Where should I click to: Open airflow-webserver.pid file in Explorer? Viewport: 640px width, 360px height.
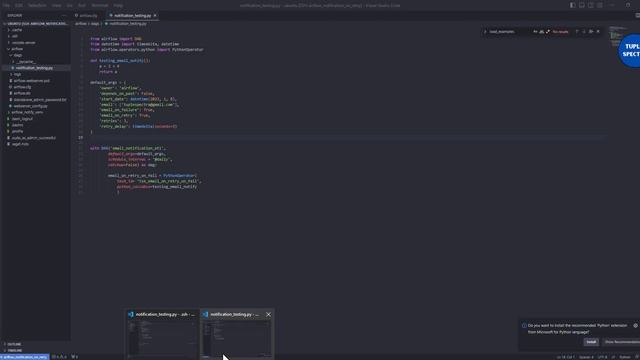click(x=31, y=80)
